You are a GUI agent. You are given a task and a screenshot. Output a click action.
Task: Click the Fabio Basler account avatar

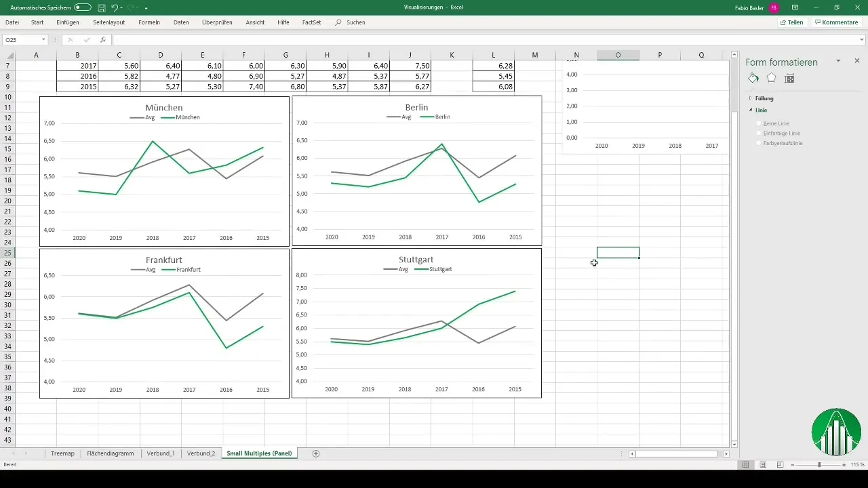(x=774, y=7)
